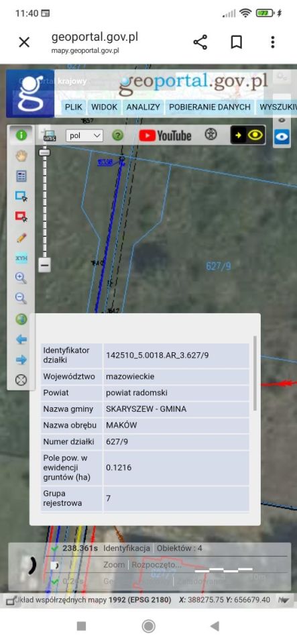This screenshot has width=297, height=644.
Task: Open the WYSZUKIWANIE menu
Action: click(277, 107)
